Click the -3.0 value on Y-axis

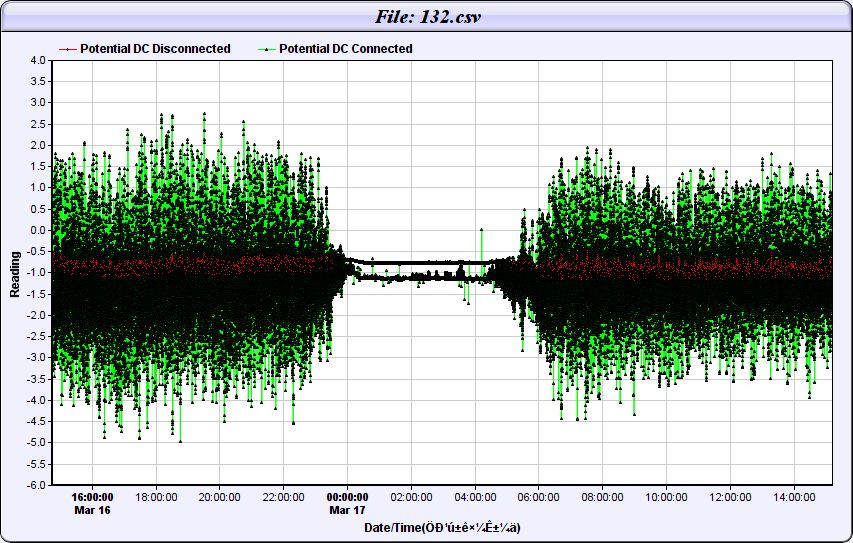36,357
